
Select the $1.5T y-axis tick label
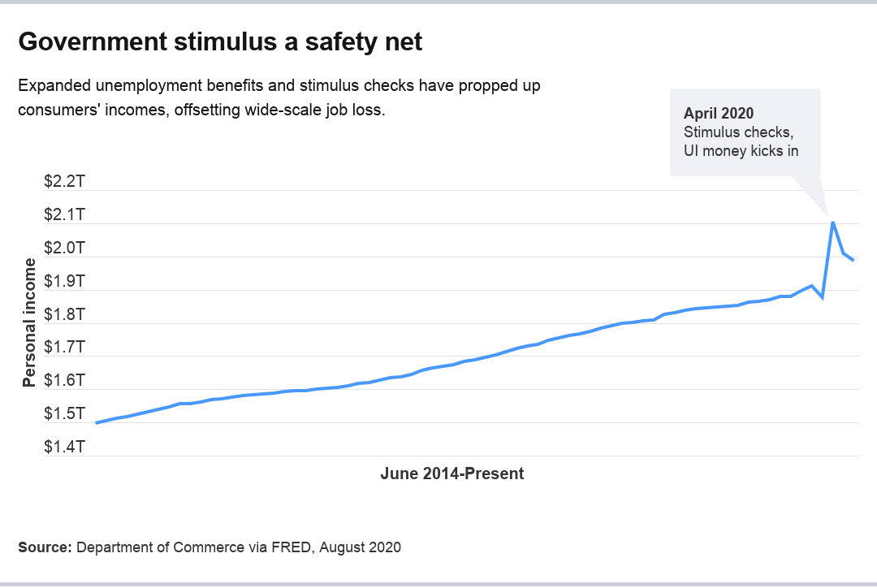click(x=64, y=414)
